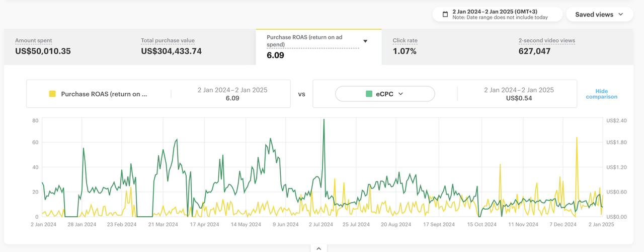Click the tall yellow ROAS spike in December
Viewport: 644px width, 252px height.
pos(577,138)
